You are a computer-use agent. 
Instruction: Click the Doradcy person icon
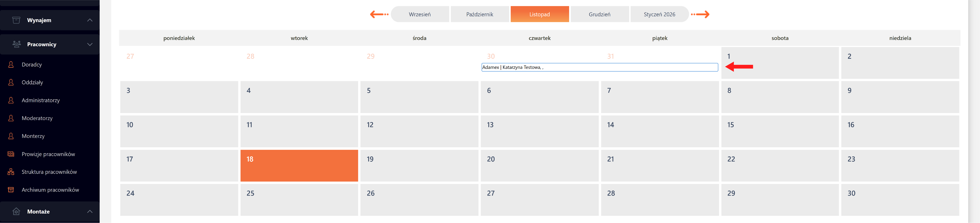pos(11,65)
